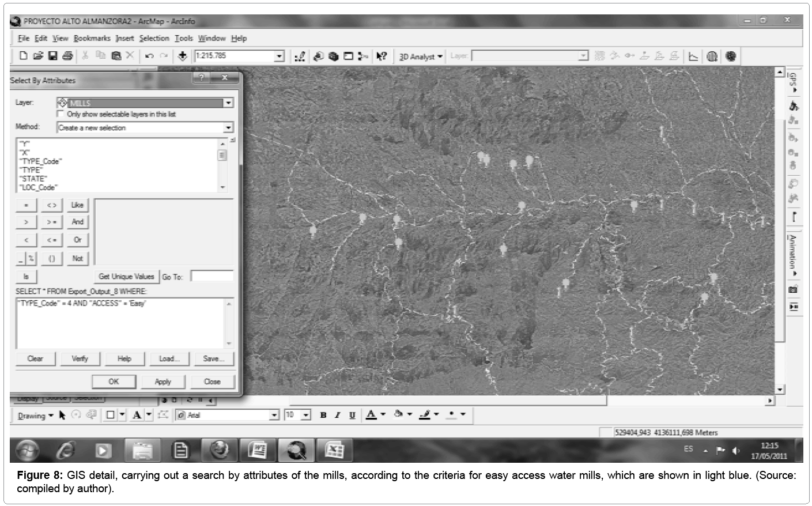Open Excel from the Windows taskbar
812x506 pixels.
(334, 450)
